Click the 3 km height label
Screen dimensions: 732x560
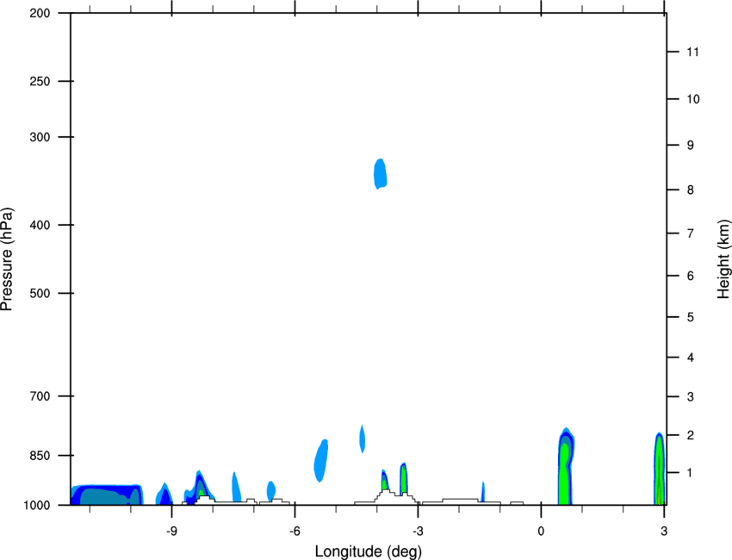(x=691, y=397)
